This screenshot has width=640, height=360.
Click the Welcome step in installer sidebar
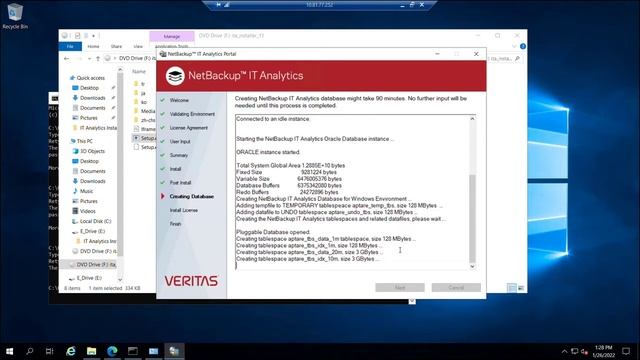(x=179, y=100)
